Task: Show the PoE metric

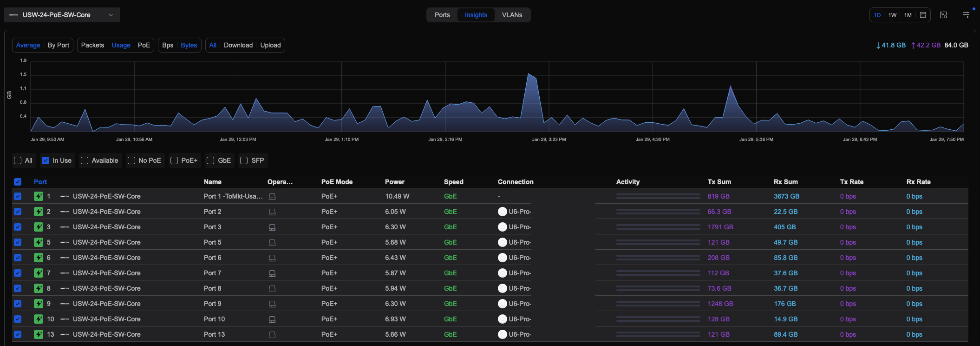Action: click(144, 45)
